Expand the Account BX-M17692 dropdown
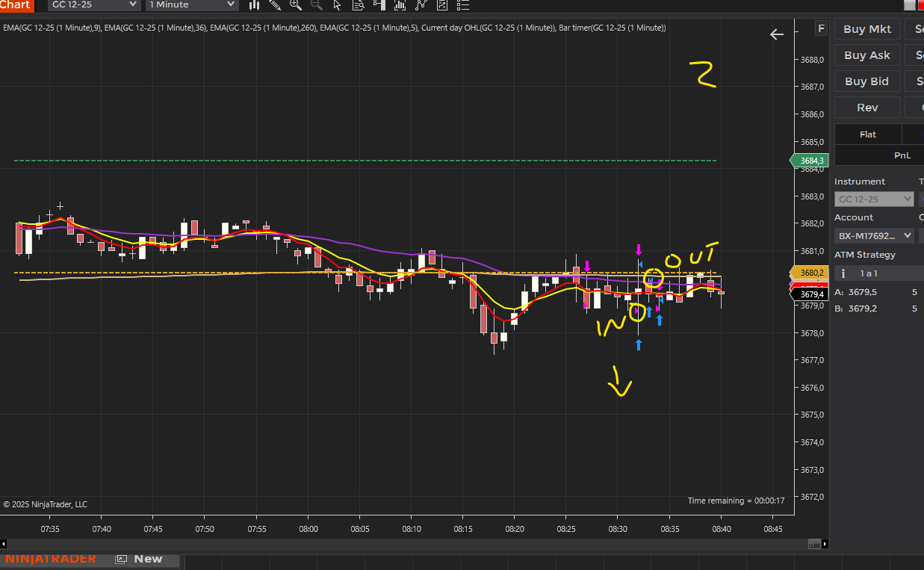 coord(874,235)
